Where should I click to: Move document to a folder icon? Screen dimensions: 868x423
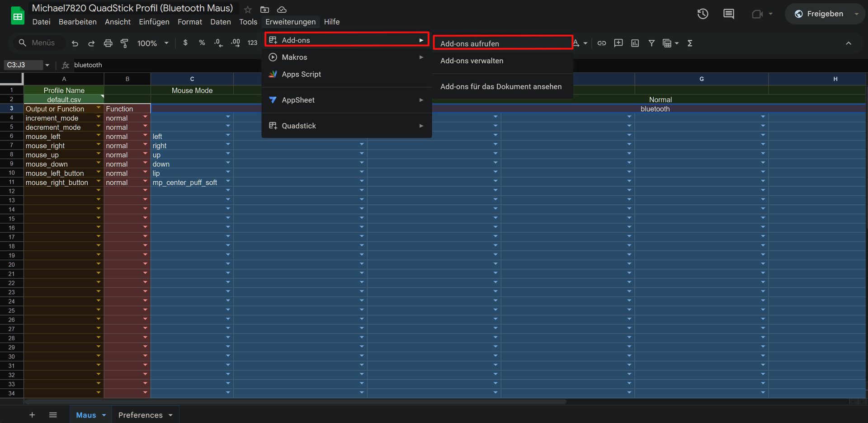pyautogui.click(x=265, y=9)
